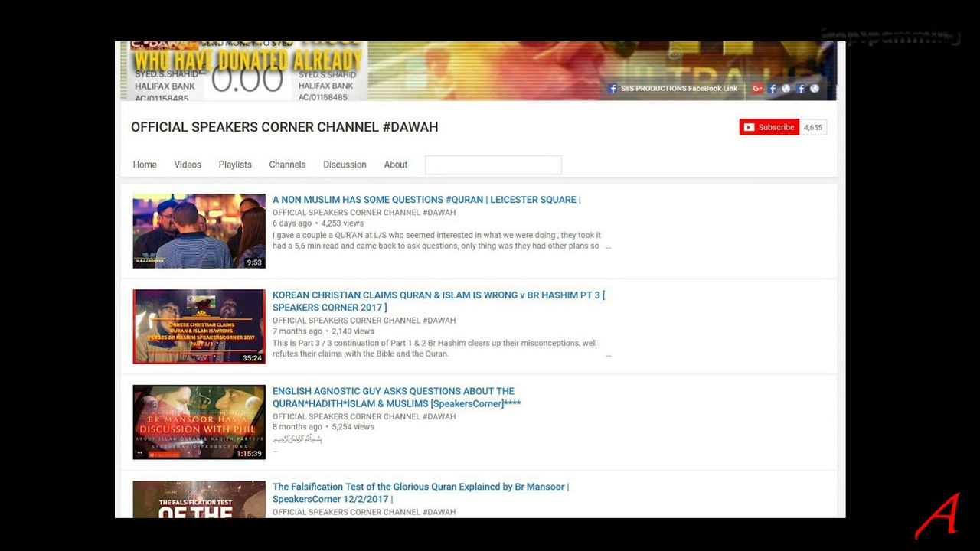This screenshot has width=980, height=551.
Task: Open the About tab
Action: [396, 165]
